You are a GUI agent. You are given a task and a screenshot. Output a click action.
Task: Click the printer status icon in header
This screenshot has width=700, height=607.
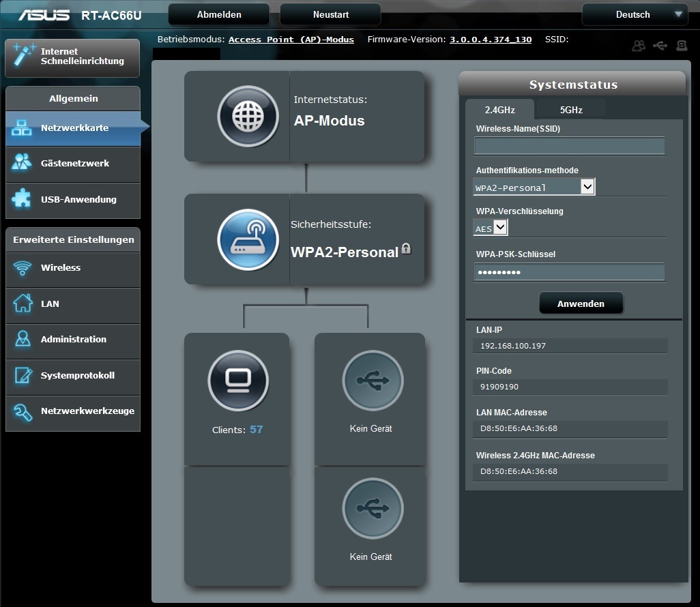682,46
